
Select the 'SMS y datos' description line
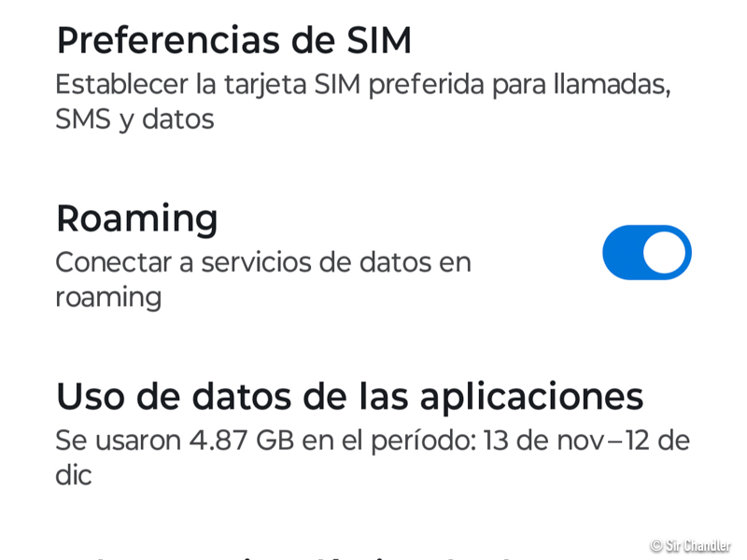tap(134, 119)
